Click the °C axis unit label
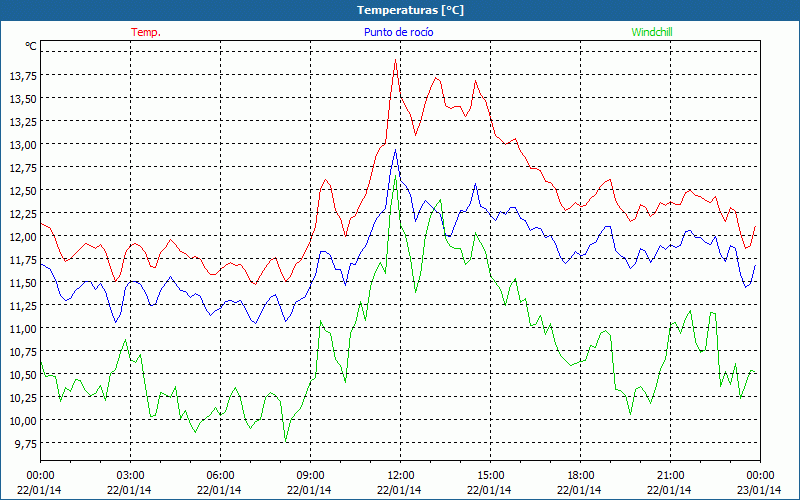Image resolution: width=800 pixels, height=500 pixels. [31, 46]
